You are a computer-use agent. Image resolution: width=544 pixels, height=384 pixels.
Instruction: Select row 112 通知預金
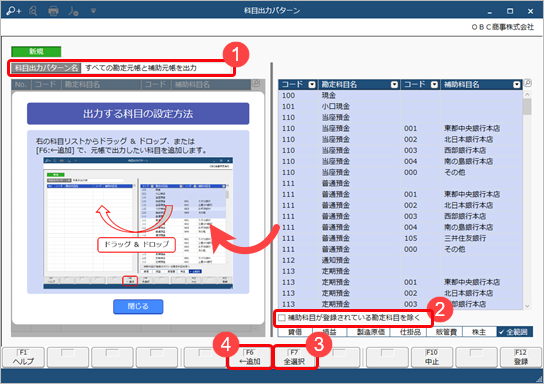400,260
